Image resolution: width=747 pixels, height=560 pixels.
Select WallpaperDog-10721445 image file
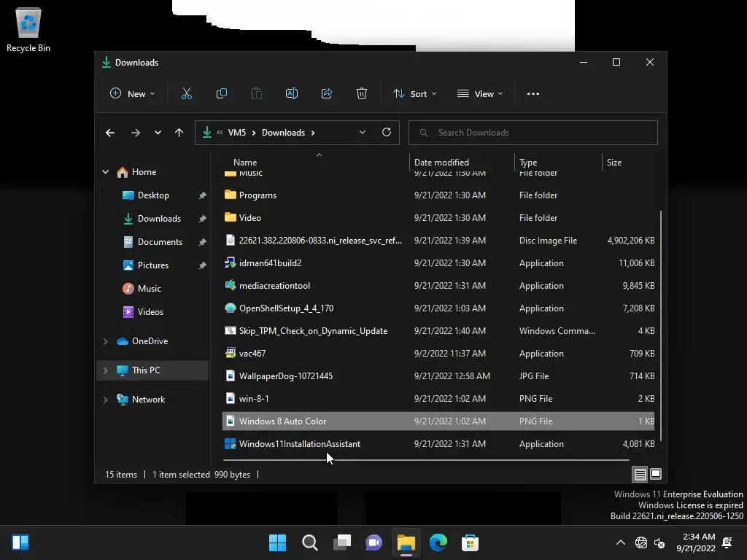pyautogui.click(x=438, y=376)
